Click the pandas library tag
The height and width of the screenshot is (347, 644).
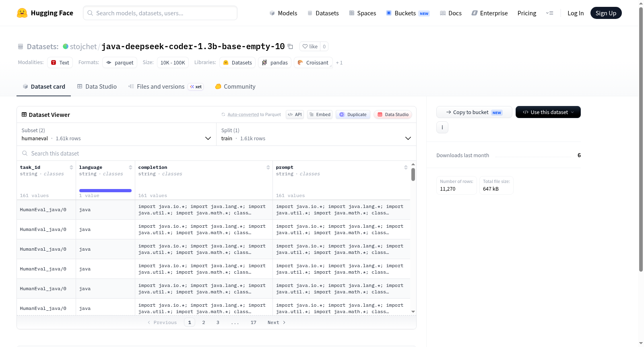275,62
